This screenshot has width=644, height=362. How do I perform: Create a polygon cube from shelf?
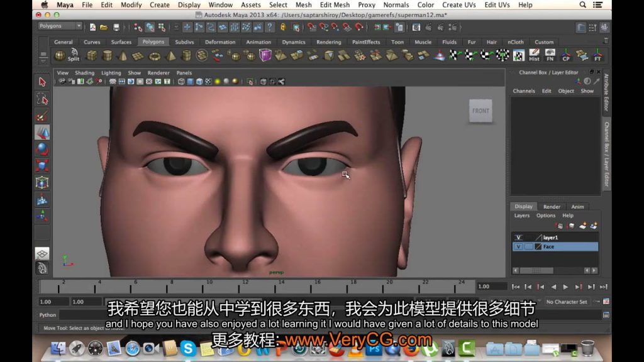[x=92, y=55]
